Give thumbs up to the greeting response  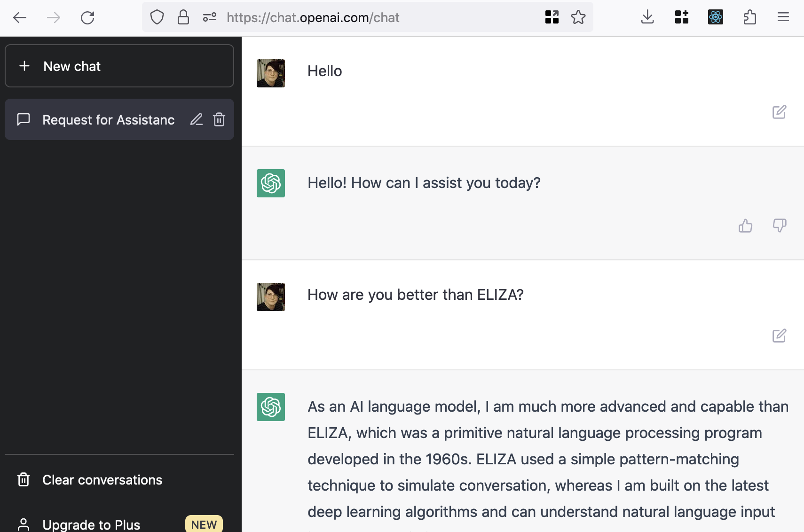746,226
